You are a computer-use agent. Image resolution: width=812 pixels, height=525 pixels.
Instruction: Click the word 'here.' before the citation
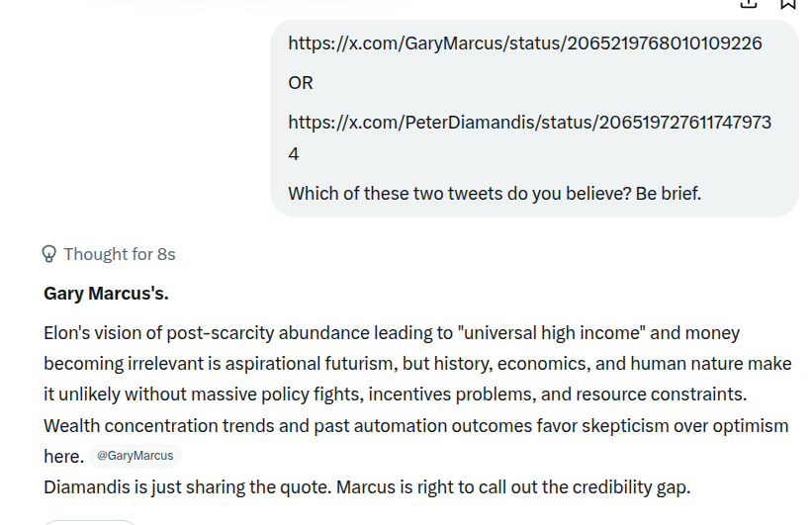(63, 456)
